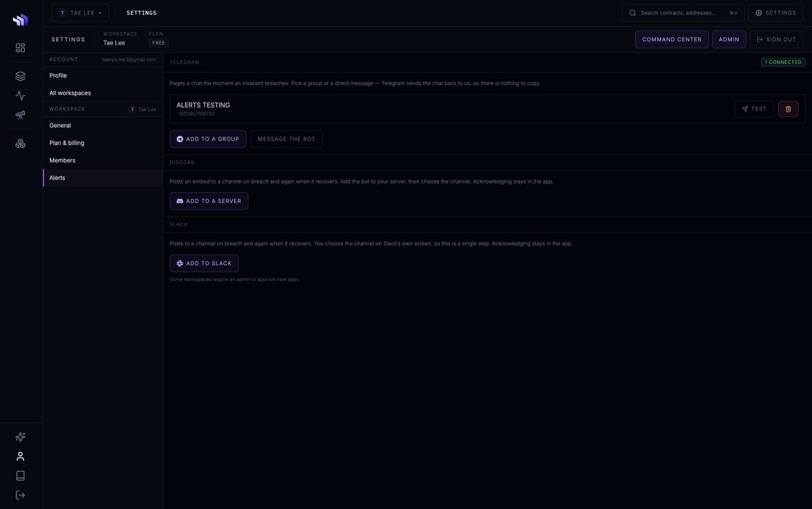
Task: Sign out using the header button
Action: [776, 39]
